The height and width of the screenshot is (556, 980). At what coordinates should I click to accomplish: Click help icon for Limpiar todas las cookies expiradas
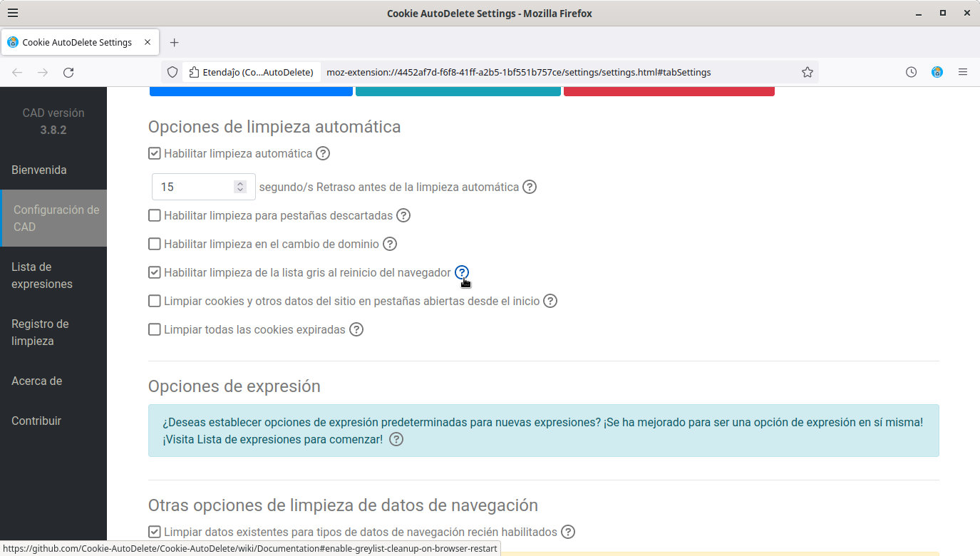click(356, 329)
